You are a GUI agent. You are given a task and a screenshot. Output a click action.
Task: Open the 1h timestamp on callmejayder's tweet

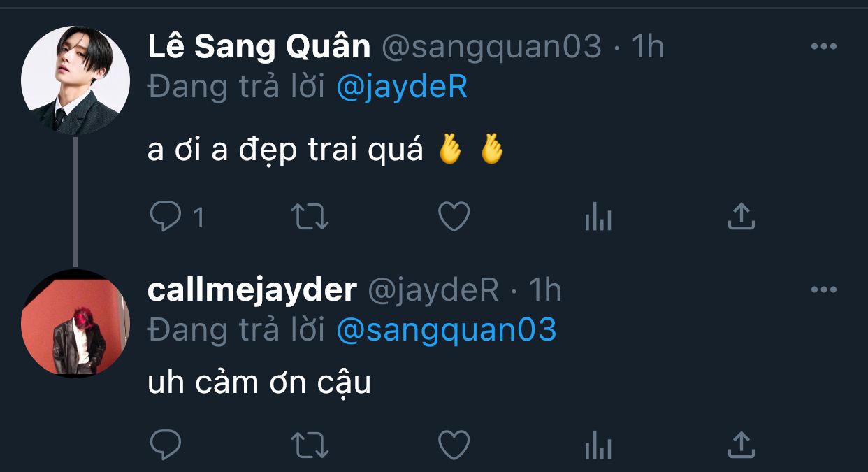545,289
